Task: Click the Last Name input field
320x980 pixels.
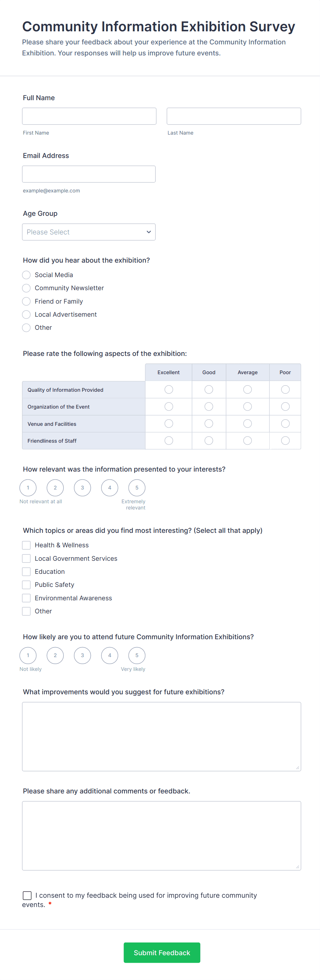Action: point(234,116)
